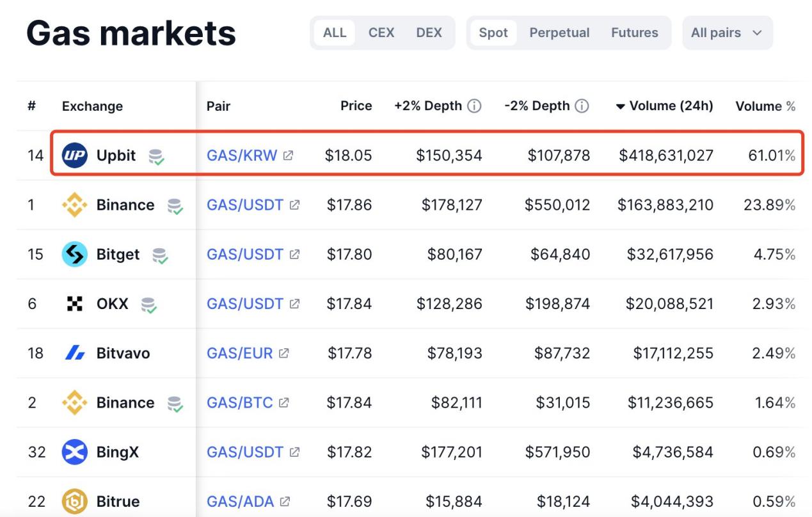Switch to the Perpetual tab

pos(559,33)
